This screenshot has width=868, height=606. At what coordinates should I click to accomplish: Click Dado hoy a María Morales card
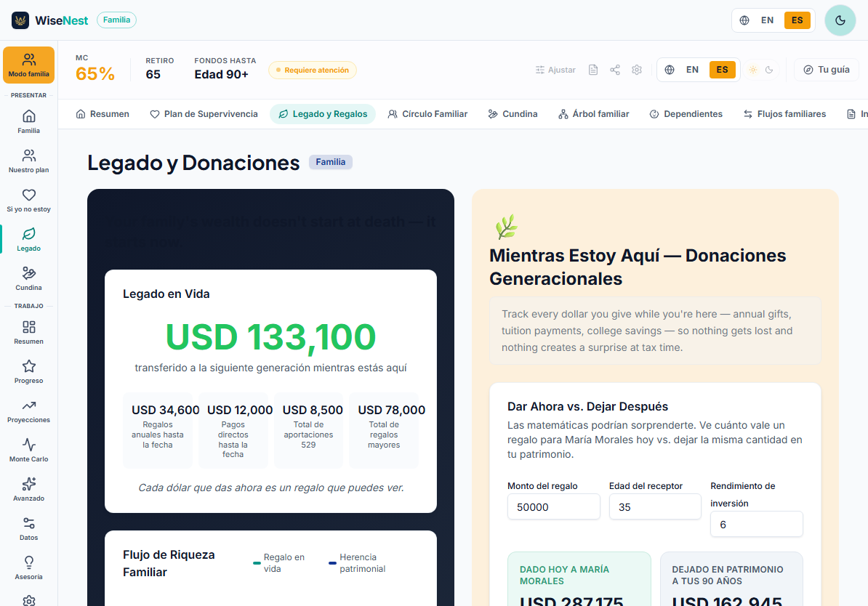click(x=579, y=579)
